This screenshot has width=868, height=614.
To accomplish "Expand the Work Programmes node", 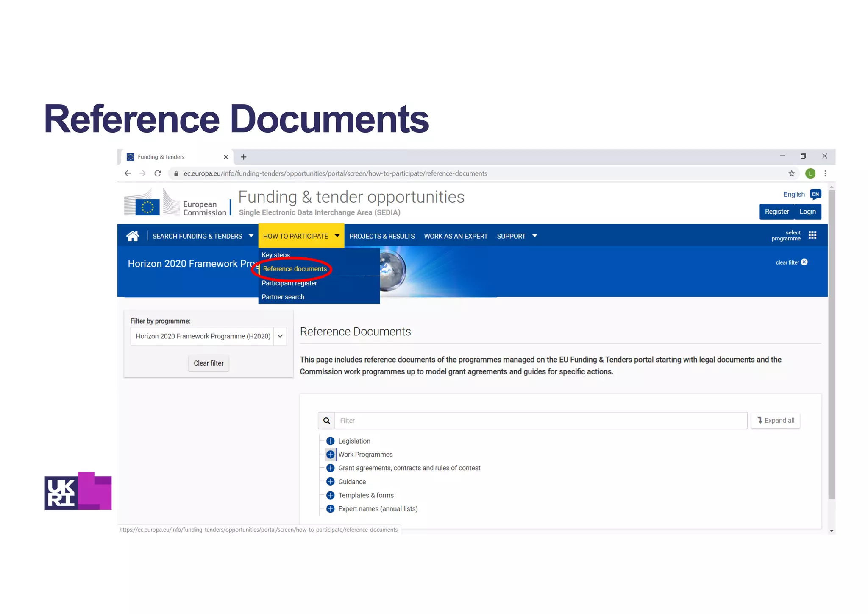I will [331, 455].
